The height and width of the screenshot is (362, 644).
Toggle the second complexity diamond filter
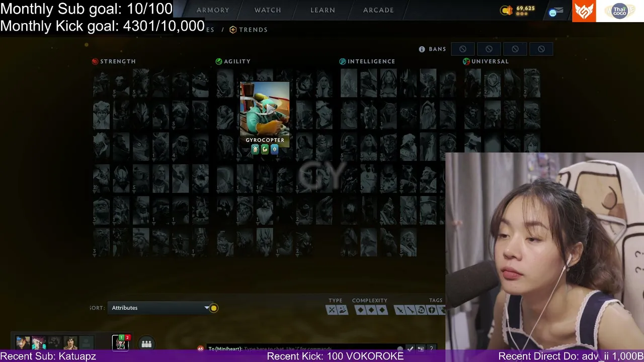(371, 310)
